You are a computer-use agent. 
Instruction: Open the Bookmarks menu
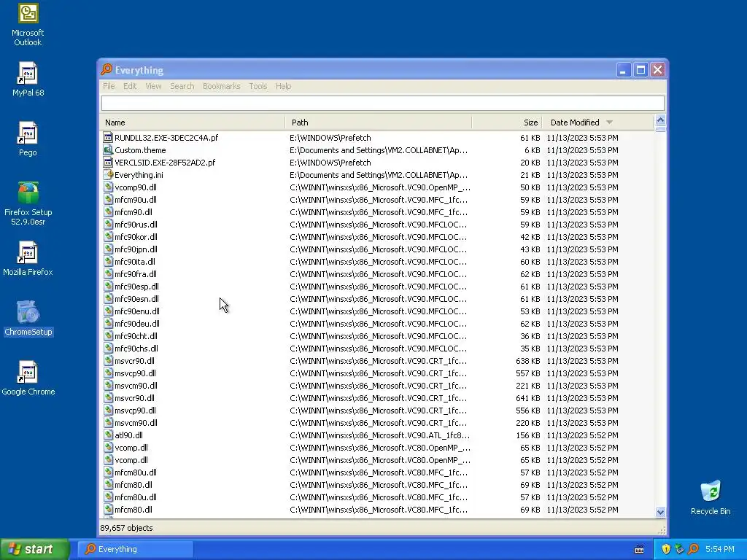[222, 86]
